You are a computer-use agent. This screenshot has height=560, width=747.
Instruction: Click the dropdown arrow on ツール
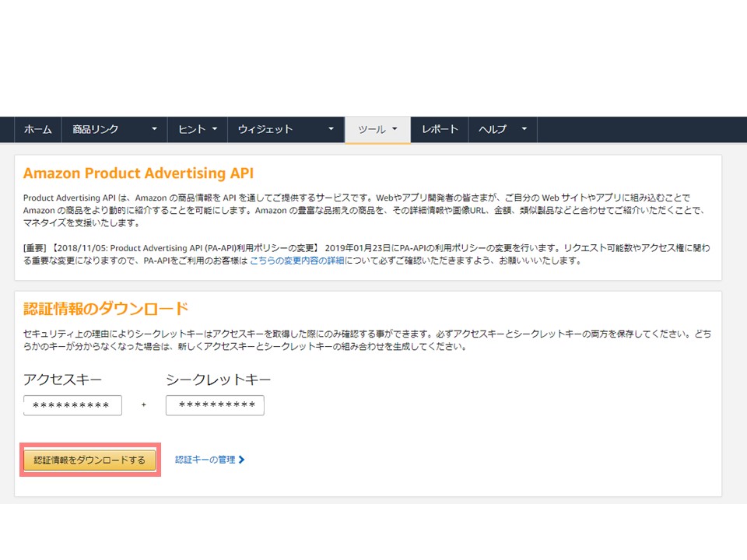point(395,130)
